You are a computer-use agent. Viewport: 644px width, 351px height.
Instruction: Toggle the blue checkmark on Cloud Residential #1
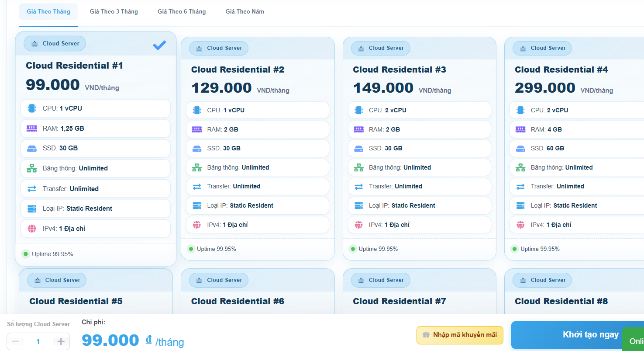pos(160,45)
